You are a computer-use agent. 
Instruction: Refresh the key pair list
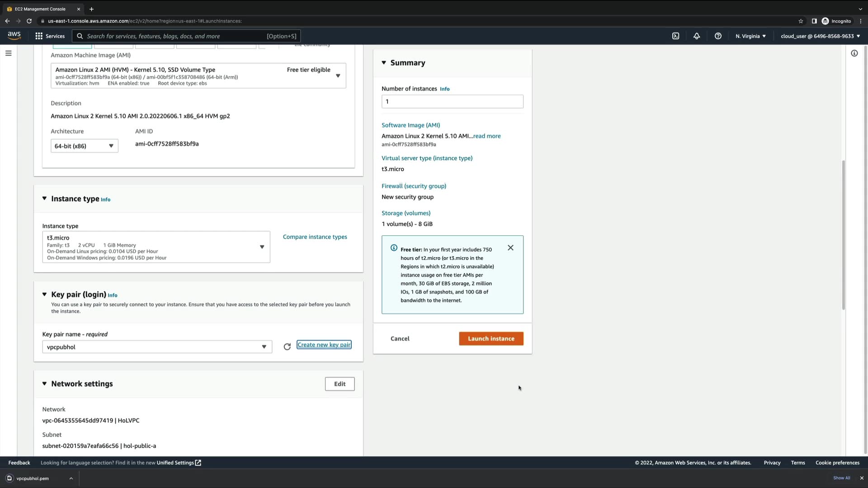tap(287, 347)
